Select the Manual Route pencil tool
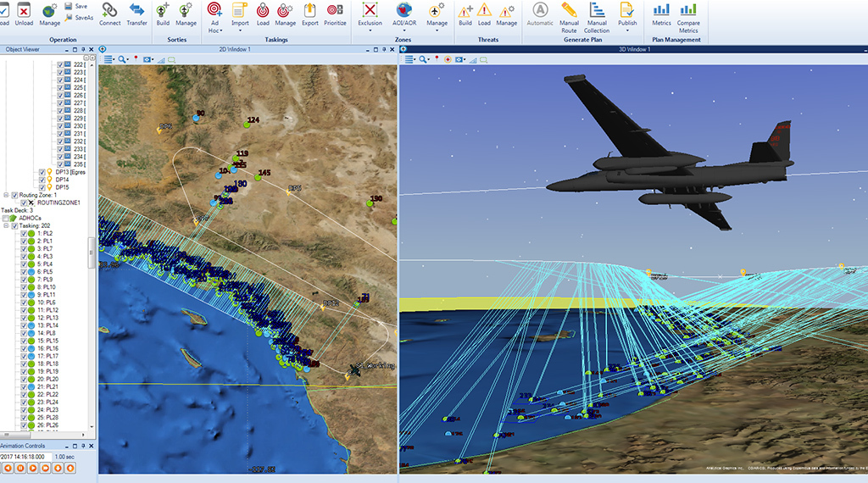The image size is (868, 483). (x=569, y=14)
